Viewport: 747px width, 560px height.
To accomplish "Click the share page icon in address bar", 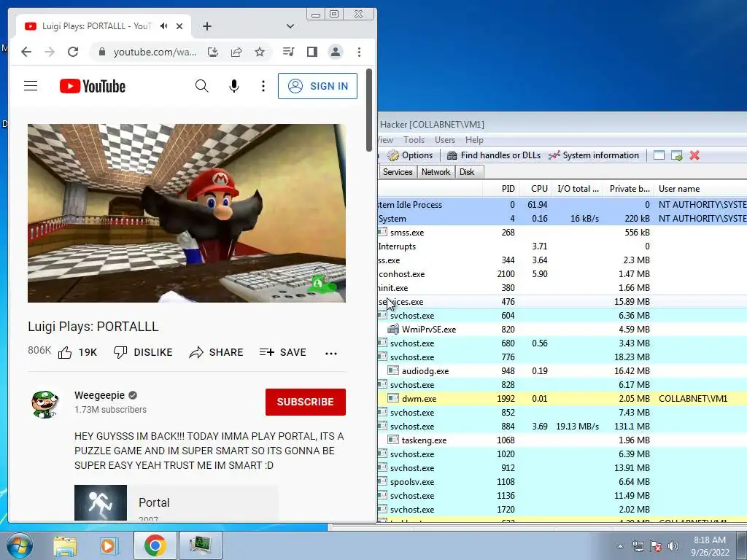I will tap(236, 52).
